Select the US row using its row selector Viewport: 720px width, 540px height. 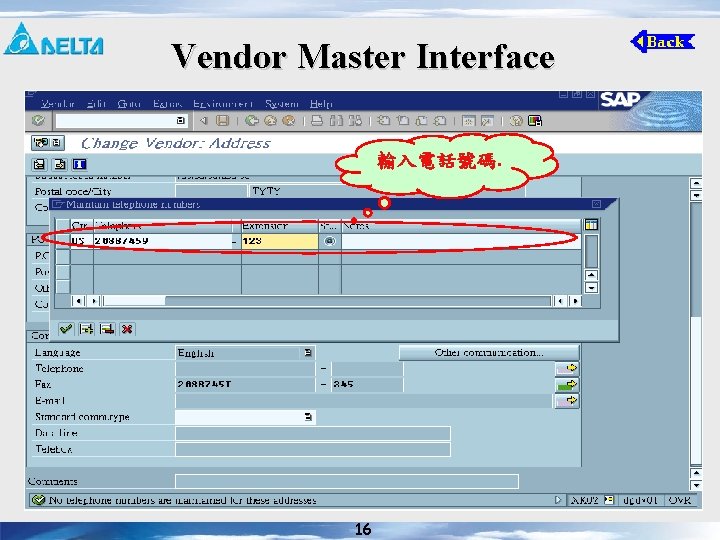[62, 241]
